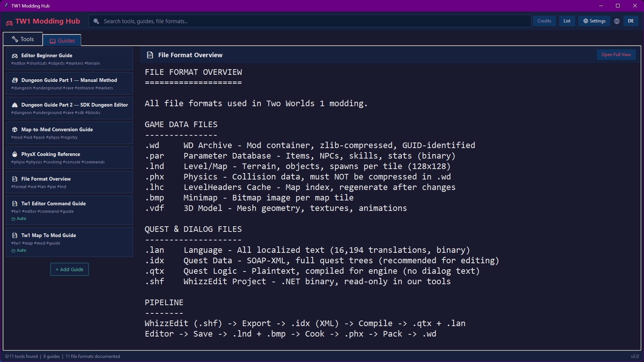
Task: Open Dungeon Guide Part 2 — SDK Dungeon Editor
Action: pyautogui.click(x=70, y=108)
